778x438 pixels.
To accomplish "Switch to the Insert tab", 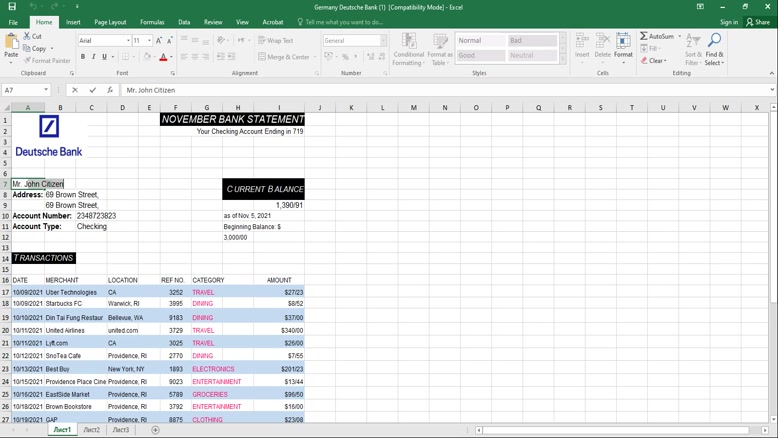I will point(73,22).
